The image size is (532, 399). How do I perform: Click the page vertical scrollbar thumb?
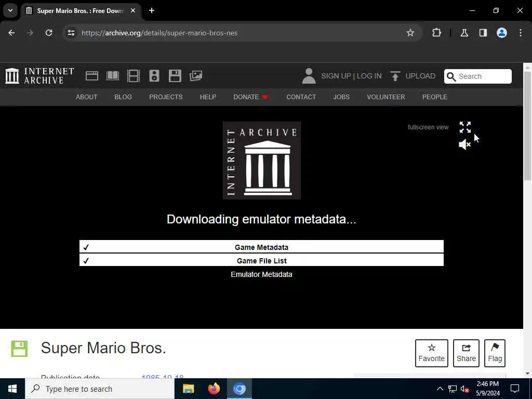coord(528,126)
